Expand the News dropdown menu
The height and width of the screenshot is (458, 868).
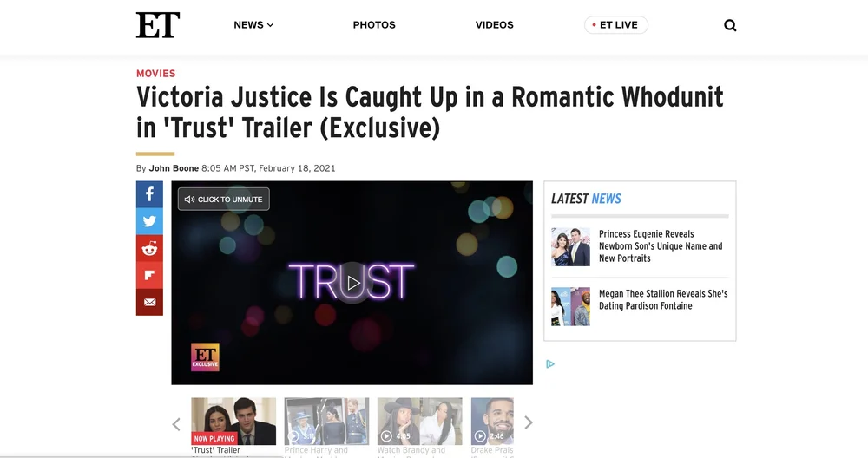coord(253,25)
